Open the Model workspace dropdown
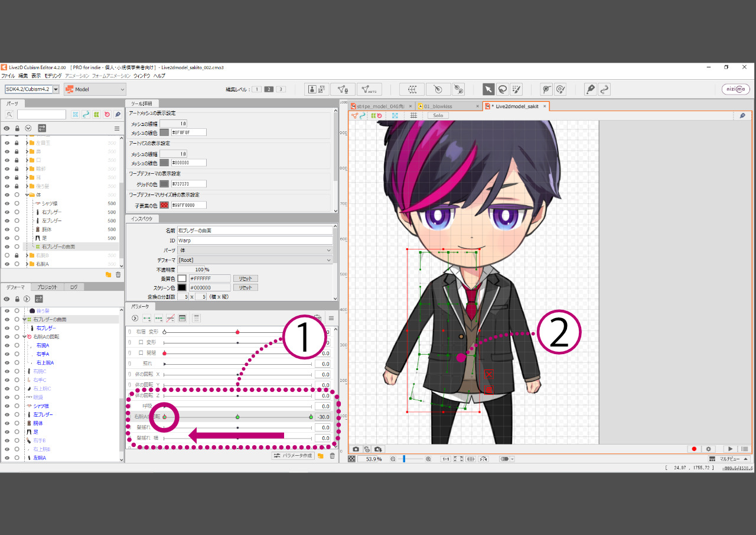756x535 pixels. pyautogui.click(x=95, y=89)
